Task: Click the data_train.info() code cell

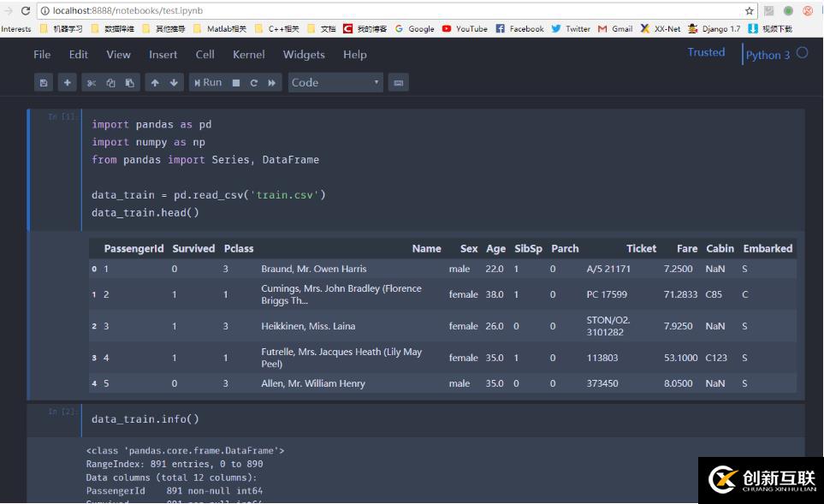Action: [x=442, y=419]
